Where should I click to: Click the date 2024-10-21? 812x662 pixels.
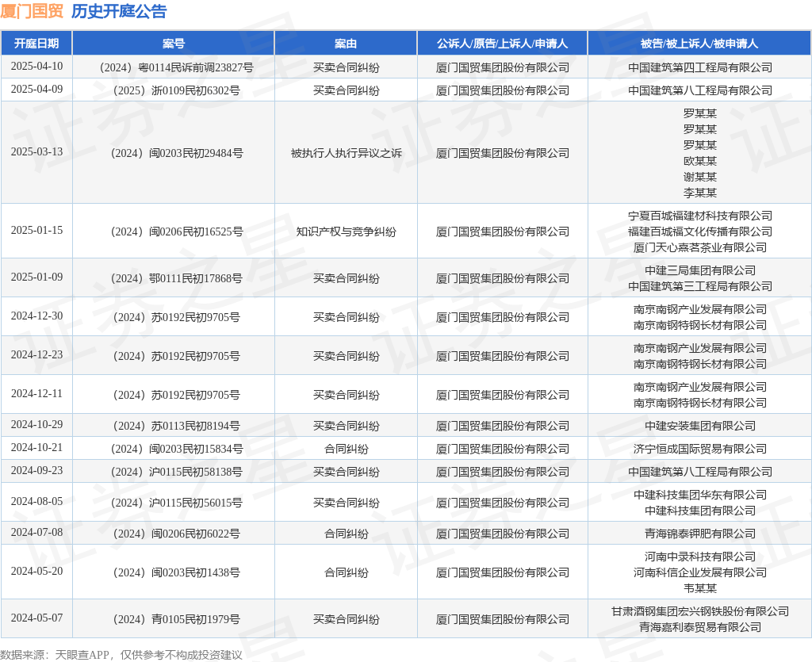pos(36,447)
